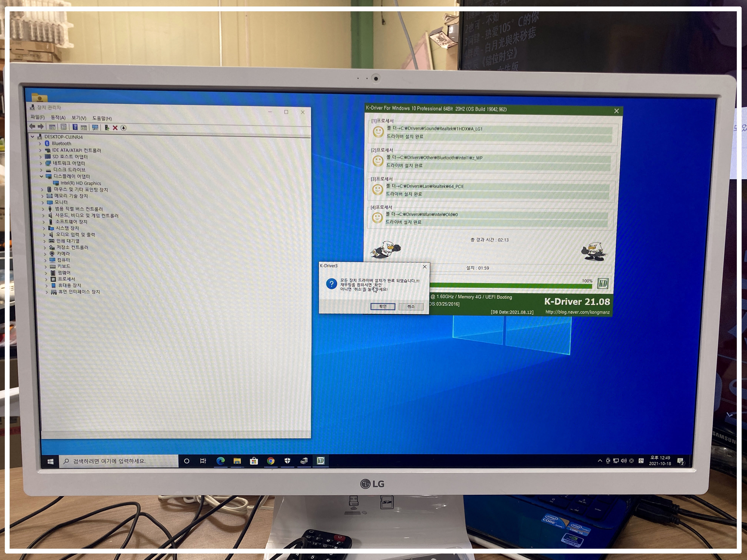Screen dimensions: 747x560
Task: Select the Intel(R) HD Graphics device
Action: pos(81,183)
